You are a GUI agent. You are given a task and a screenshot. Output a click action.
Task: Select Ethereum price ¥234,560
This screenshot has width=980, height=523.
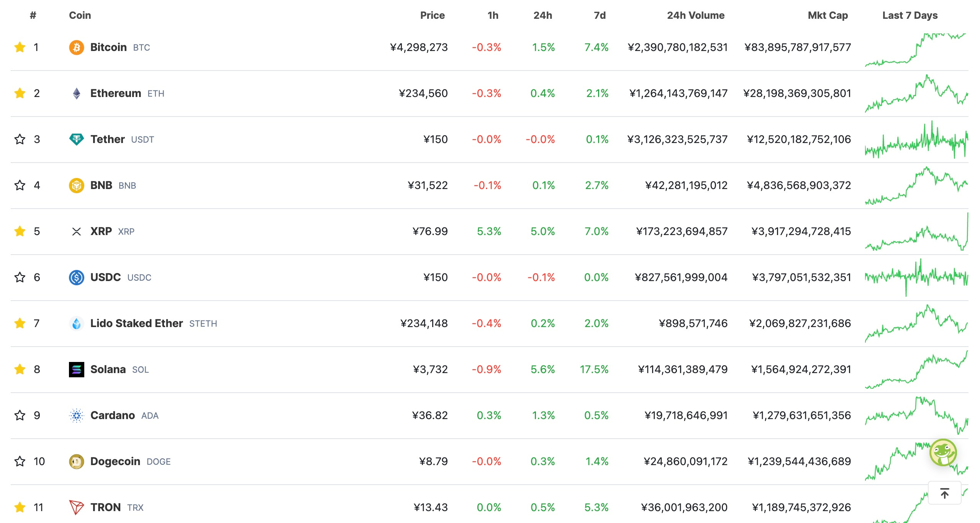coord(423,93)
